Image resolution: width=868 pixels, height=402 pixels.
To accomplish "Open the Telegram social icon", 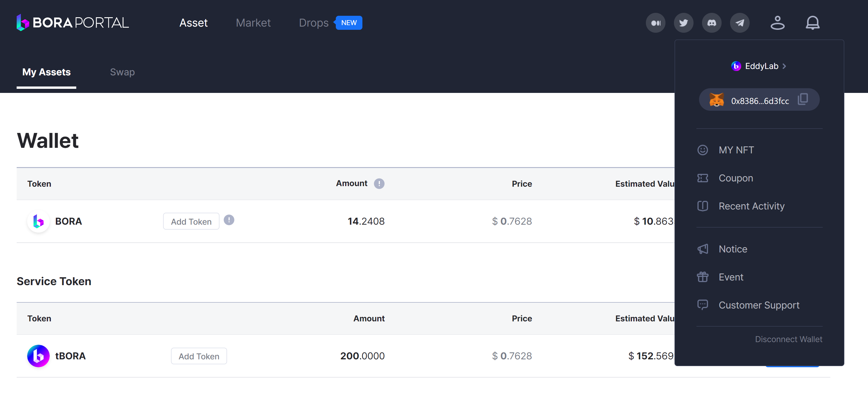I will [740, 23].
